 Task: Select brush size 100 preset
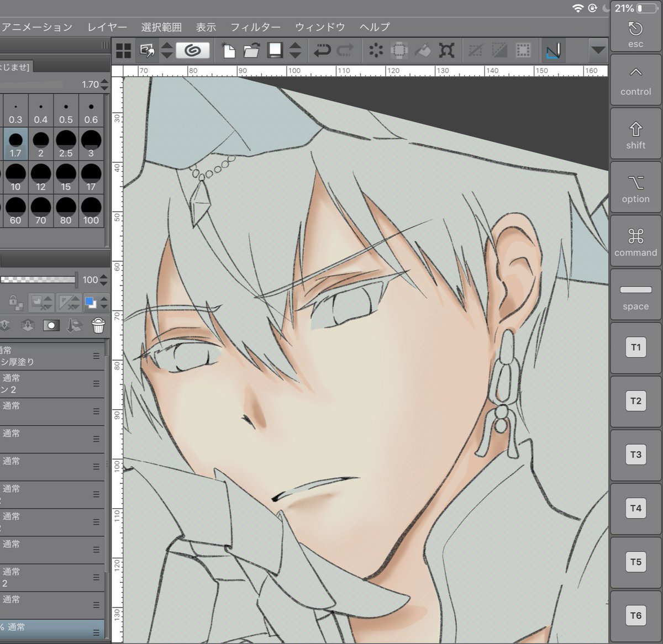91,210
